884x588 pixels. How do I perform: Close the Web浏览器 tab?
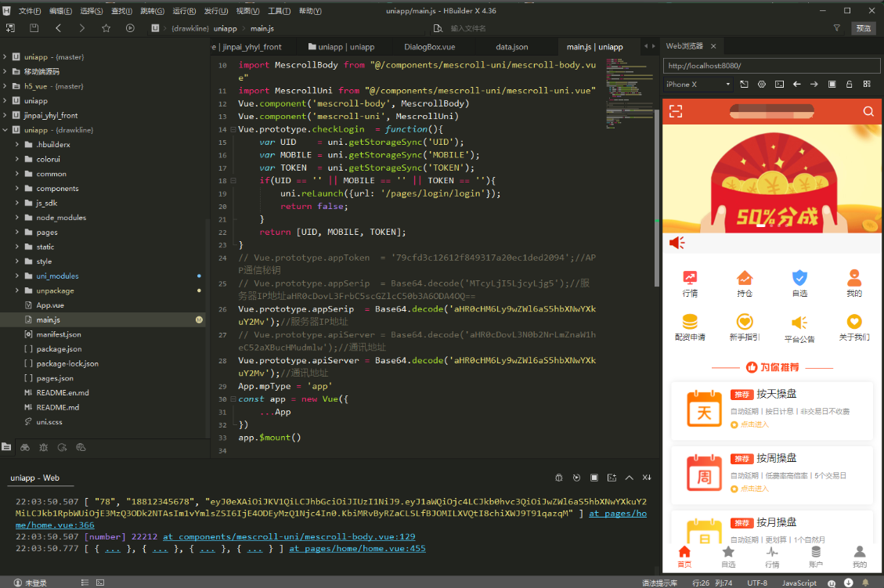pos(713,46)
